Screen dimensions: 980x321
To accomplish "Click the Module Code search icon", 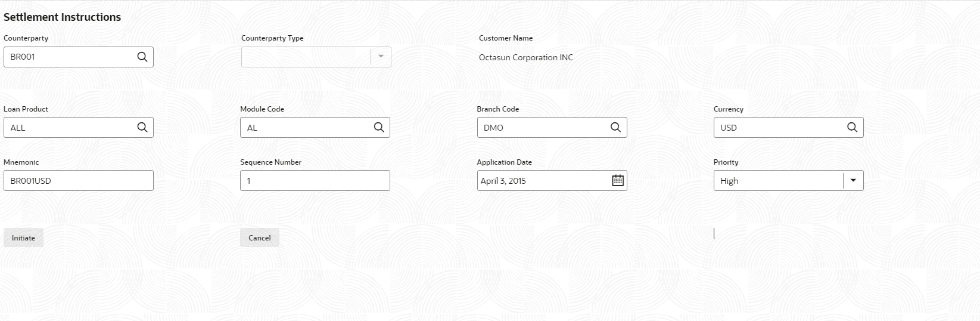I will pos(379,127).
